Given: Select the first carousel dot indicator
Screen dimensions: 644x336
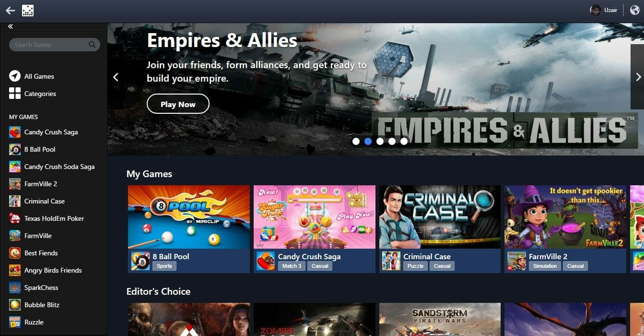Looking at the screenshot, I should (356, 141).
